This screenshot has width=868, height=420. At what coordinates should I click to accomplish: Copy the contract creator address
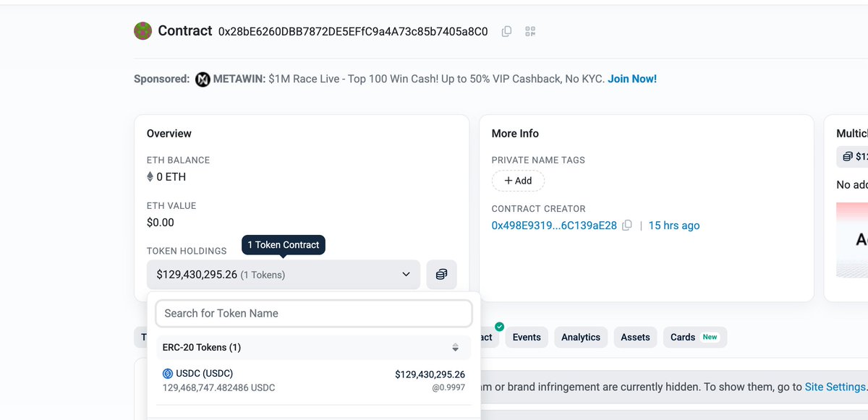[627, 226]
